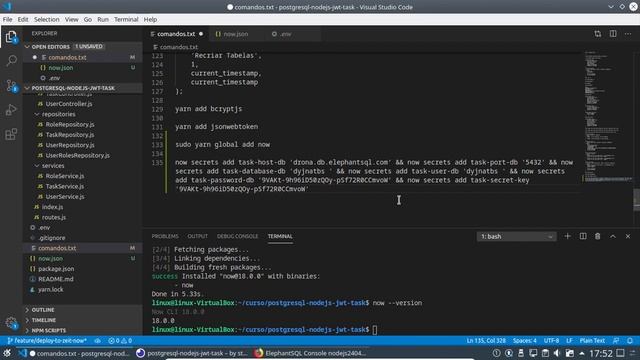Screen dimensions: 640x360
Task: Open UserController.js in explorer
Action: (69, 104)
